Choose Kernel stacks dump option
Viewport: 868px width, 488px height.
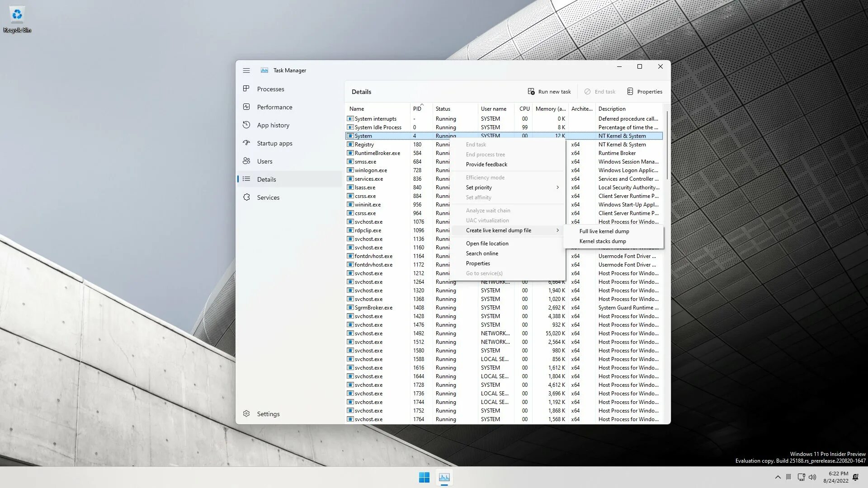tap(603, 241)
